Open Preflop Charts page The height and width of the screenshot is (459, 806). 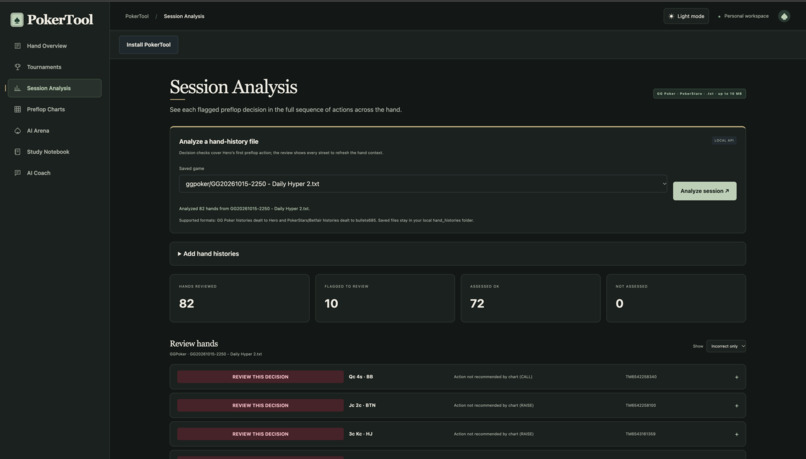tap(54, 109)
